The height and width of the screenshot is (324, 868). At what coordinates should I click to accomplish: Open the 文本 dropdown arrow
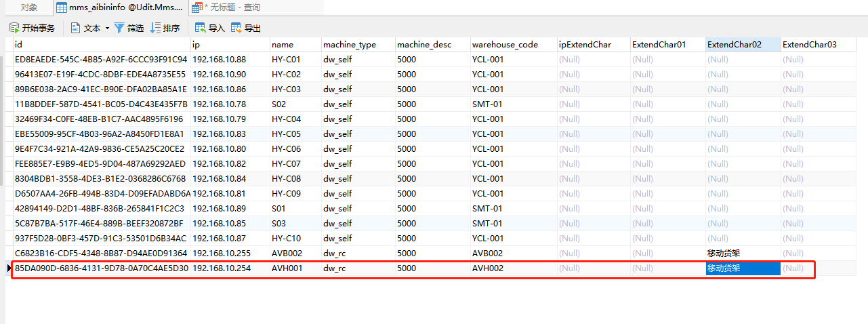pyautogui.click(x=107, y=28)
